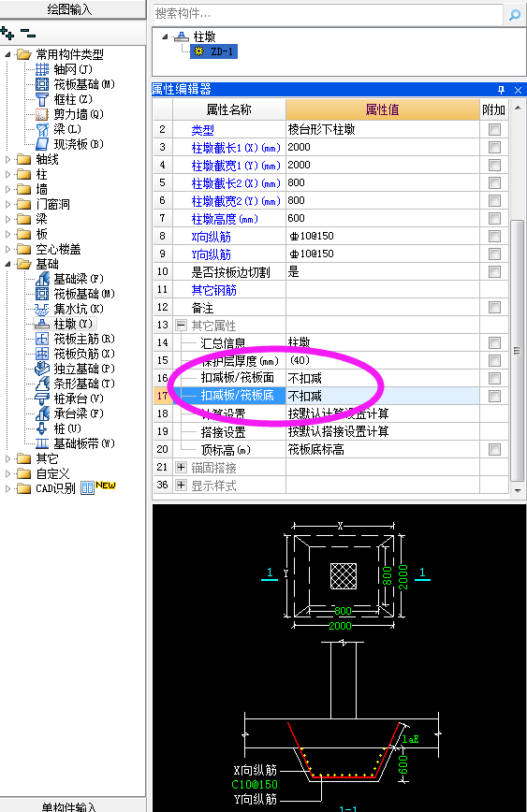
Task: Click the 剪力墙(Q) shear wall icon
Action: point(42,114)
